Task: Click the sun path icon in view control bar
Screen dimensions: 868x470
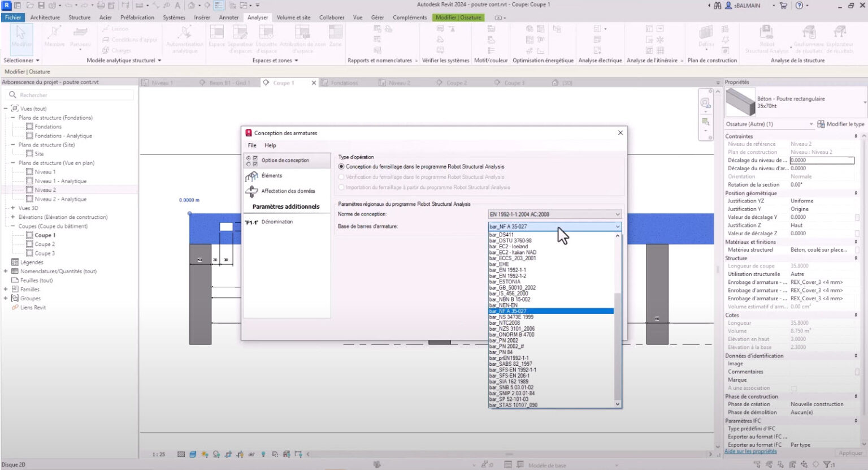Action: pyautogui.click(x=203, y=453)
